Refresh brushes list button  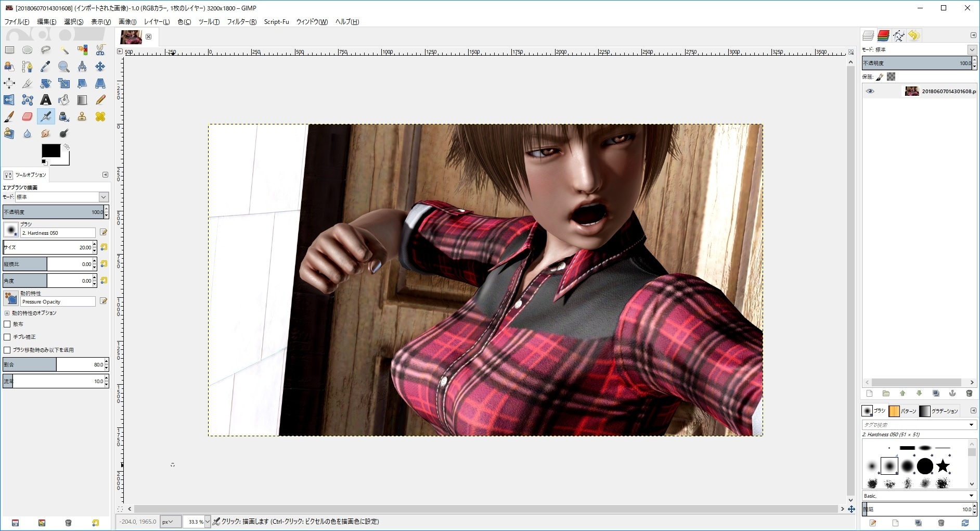click(965, 523)
